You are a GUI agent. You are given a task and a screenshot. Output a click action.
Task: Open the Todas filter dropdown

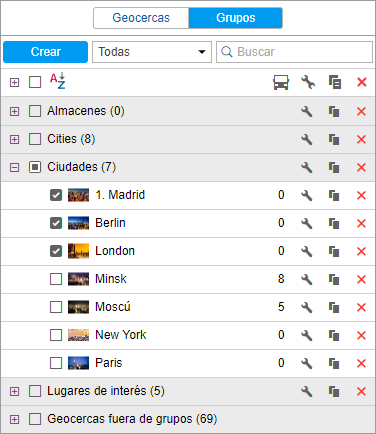(x=152, y=52)
